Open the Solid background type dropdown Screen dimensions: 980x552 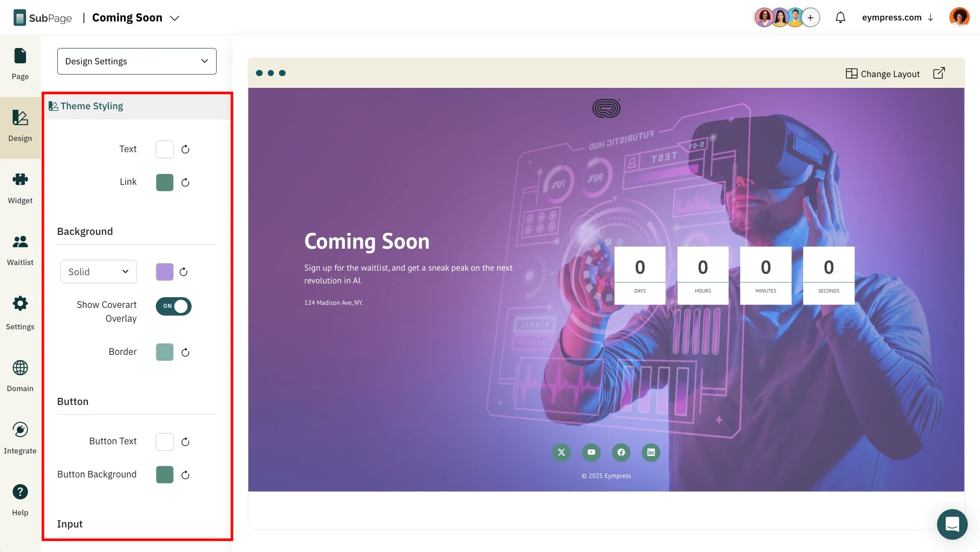tap(99, 272)
